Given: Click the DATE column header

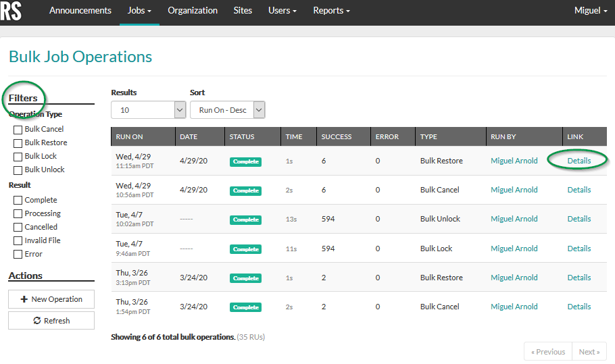Looking at the screenshot, I should 200,136.
